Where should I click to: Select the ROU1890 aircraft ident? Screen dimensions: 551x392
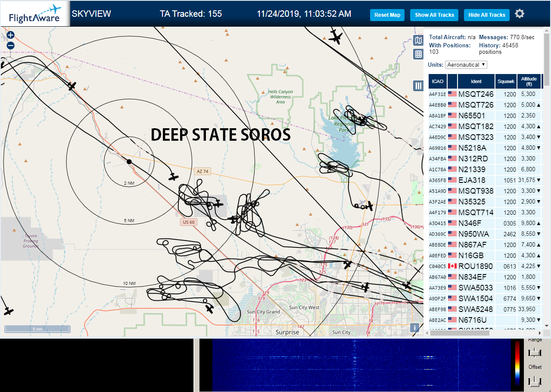476,266
